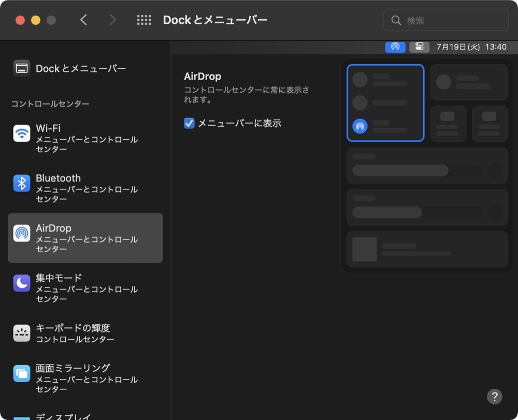The image size is (518, 420).
Task: Click the search magnifier icon
Action: click(396, 21)
